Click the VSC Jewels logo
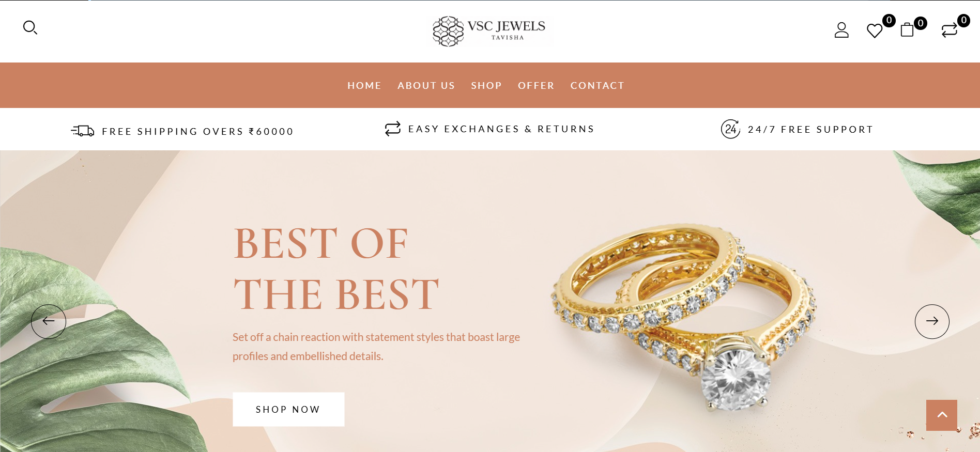Viewport: 980px width, 452px height. click(x=489, y=31)
